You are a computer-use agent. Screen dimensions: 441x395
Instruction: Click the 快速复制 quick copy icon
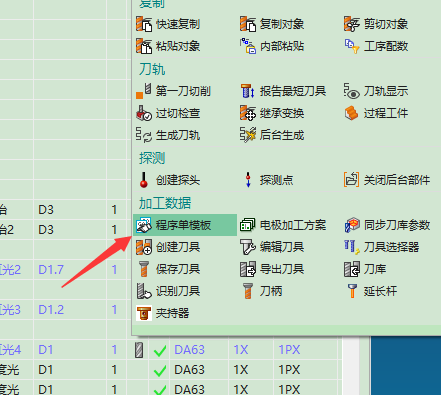click(x=144, y=24)
